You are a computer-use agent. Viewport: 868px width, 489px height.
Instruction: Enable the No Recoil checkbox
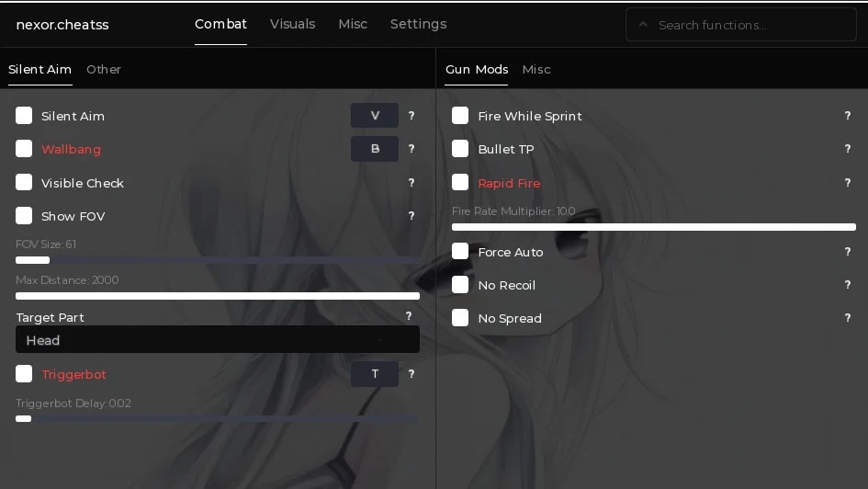point(460,285)
